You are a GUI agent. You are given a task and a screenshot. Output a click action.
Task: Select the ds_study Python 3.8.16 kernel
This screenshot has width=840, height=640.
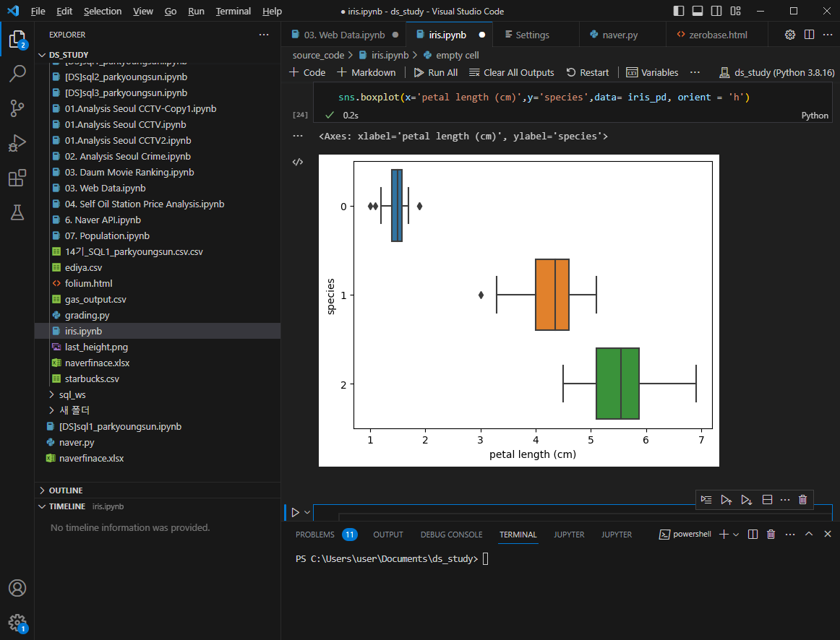coord(777,73)
